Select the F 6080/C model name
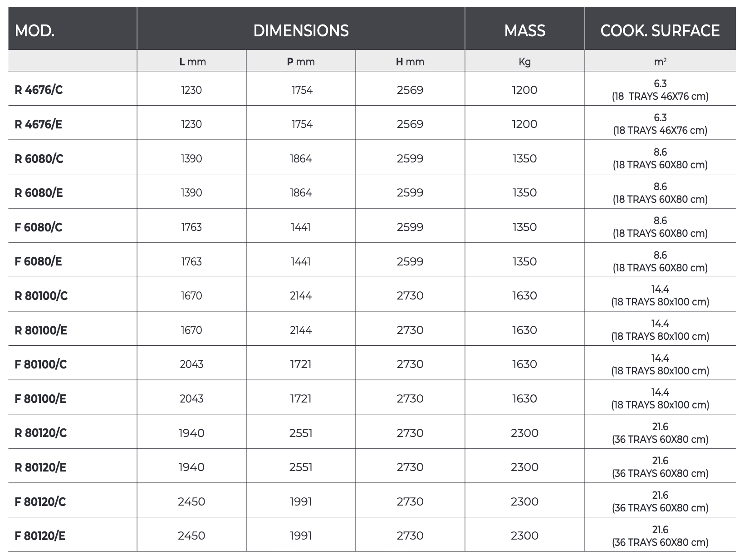 pos(39,227)
